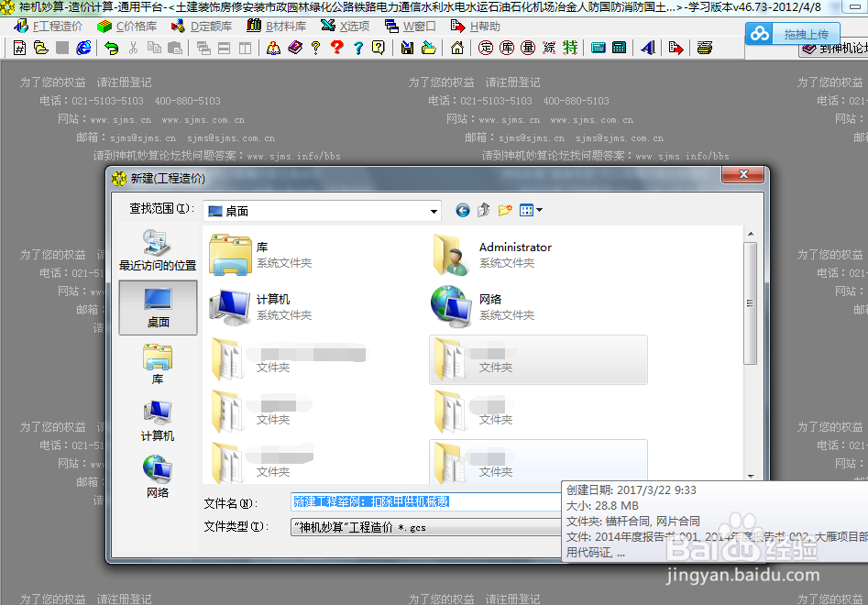Click the cascade windows toolbar icon
Image resolution: width=868 pixels, height=605 pixels.
click(203, 49)
